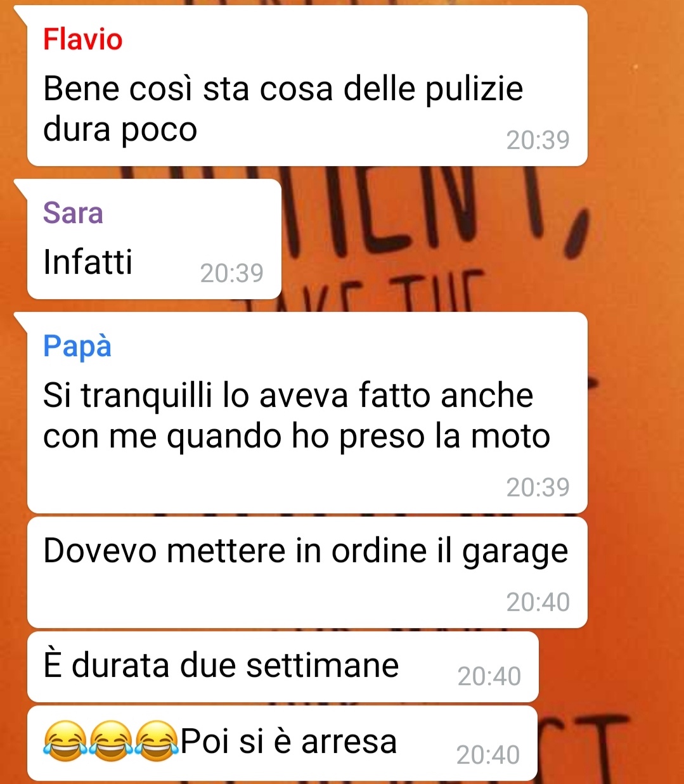This screenshot has height=784, width=684.
Task: Tap the sender name Sara
Action: pyautogui.click(x=73, y=213)
